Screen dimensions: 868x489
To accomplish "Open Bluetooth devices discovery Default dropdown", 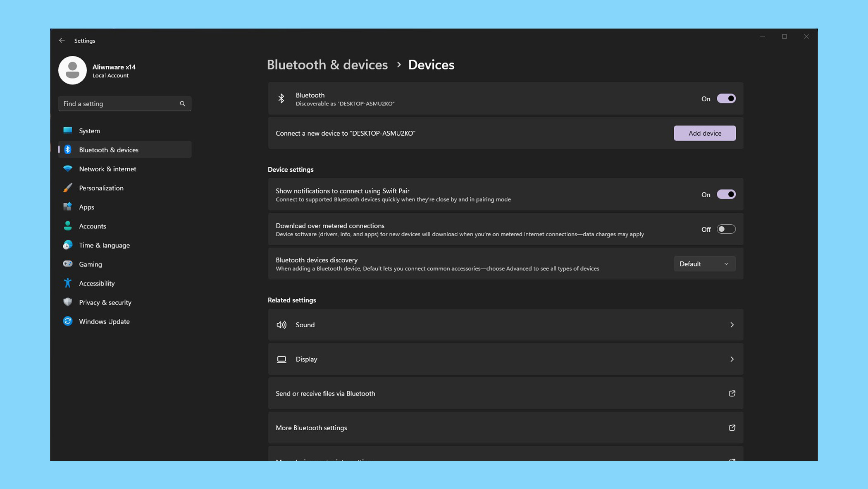I will [705, 264].
